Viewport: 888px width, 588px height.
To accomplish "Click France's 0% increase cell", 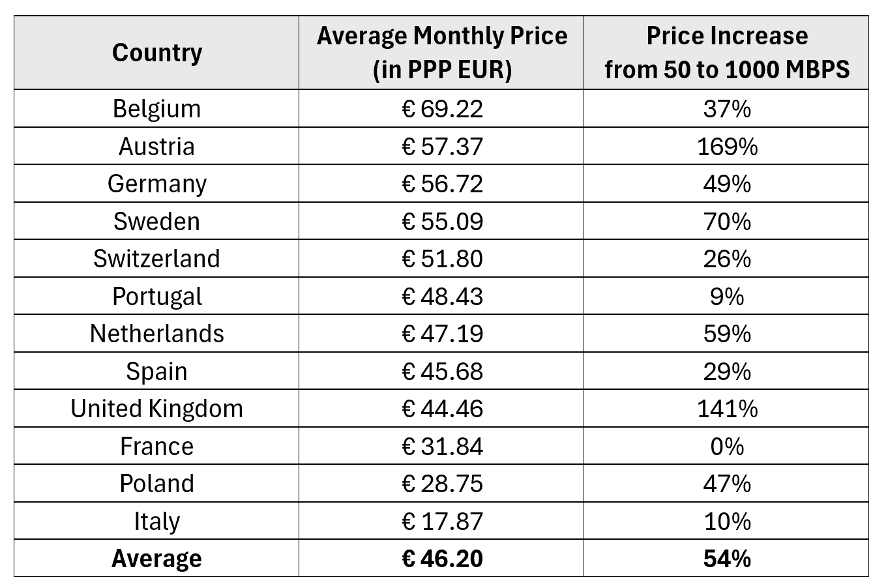I will 726,446.
